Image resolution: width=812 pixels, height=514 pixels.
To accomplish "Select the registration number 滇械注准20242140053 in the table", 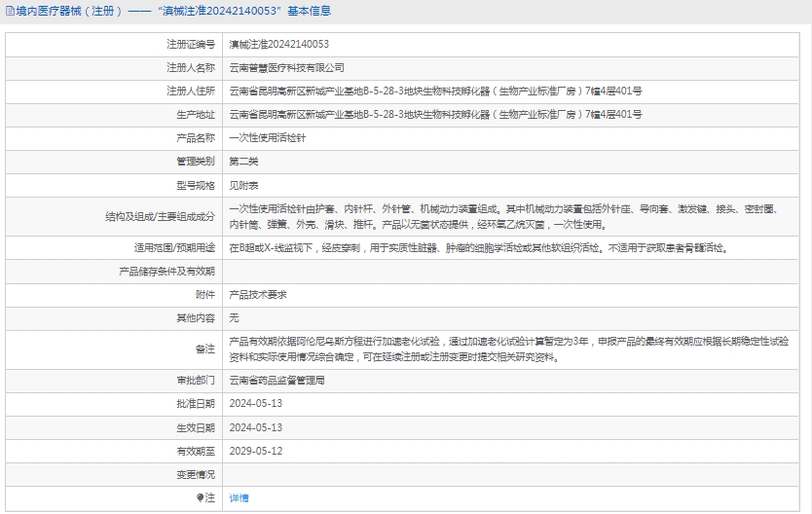I will tap(278, 44).
